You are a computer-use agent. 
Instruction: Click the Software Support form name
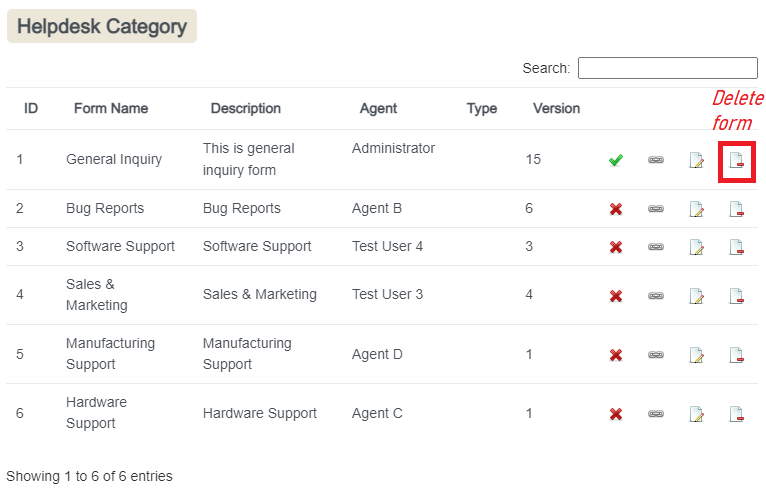pos(120,246)
